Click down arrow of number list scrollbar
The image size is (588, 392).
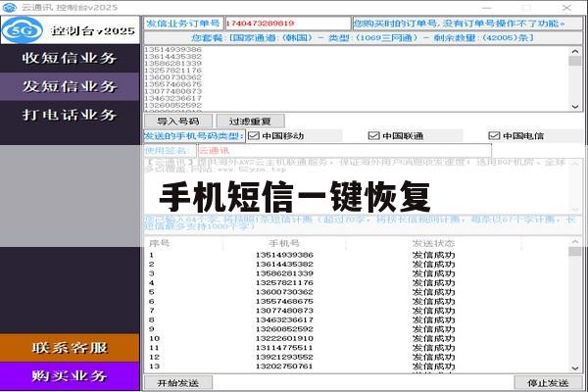tap(575, 107)
